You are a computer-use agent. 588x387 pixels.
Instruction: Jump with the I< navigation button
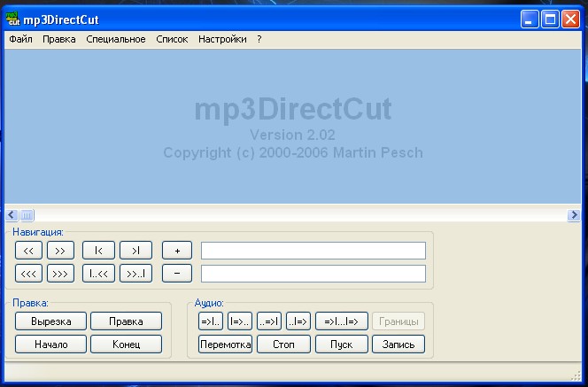pos(98,251)
